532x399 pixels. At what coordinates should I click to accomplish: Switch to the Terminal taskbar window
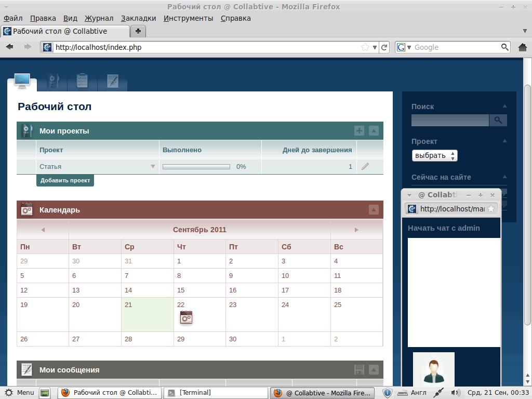(x=216, y=393)
